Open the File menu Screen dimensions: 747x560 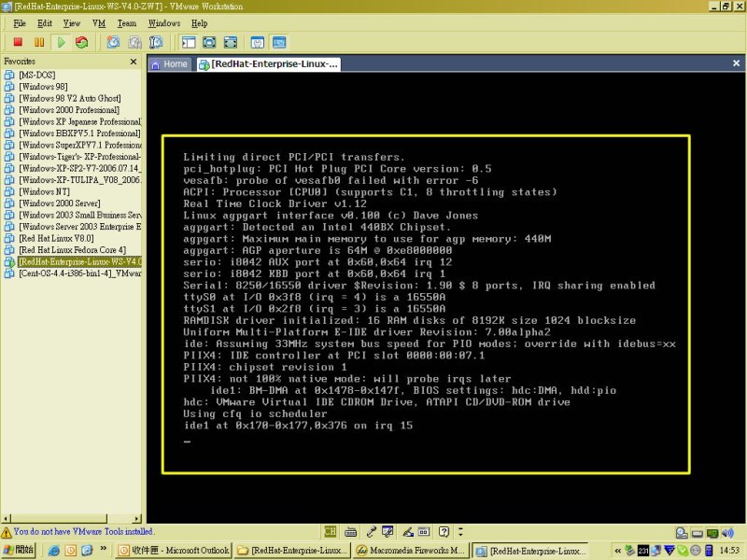click(20, 23)
